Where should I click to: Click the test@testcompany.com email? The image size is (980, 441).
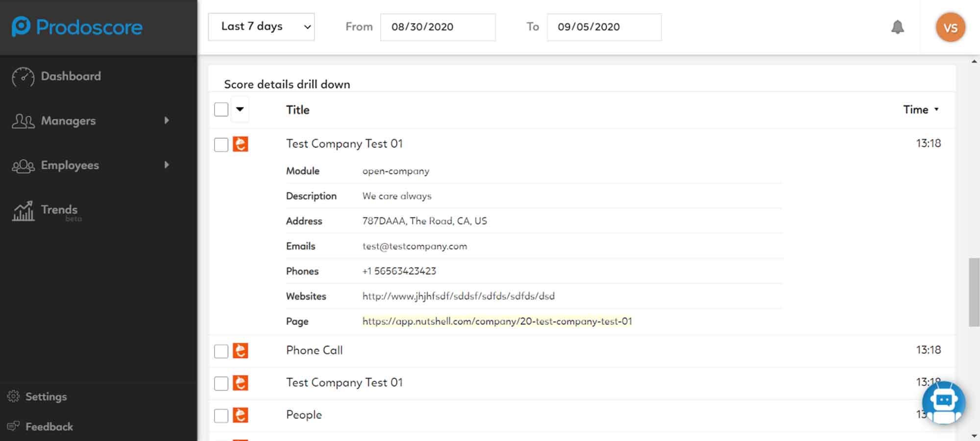point(415,246)
